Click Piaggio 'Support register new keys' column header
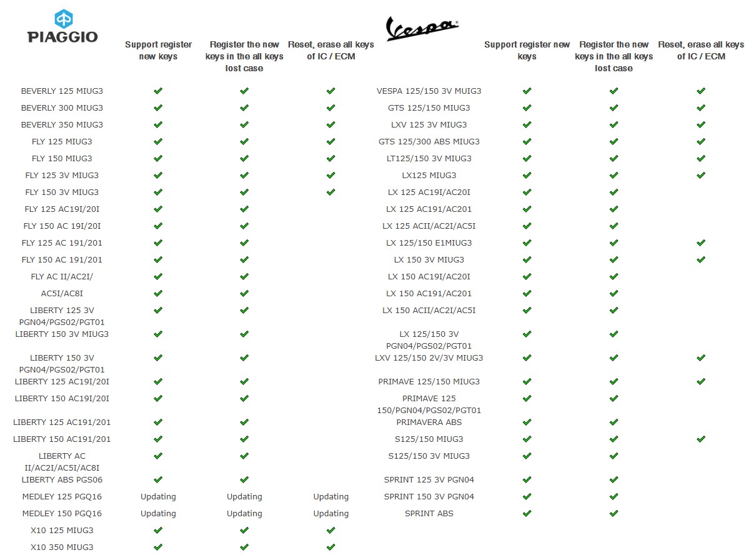751x560 pixels. [x=158, y=51]
